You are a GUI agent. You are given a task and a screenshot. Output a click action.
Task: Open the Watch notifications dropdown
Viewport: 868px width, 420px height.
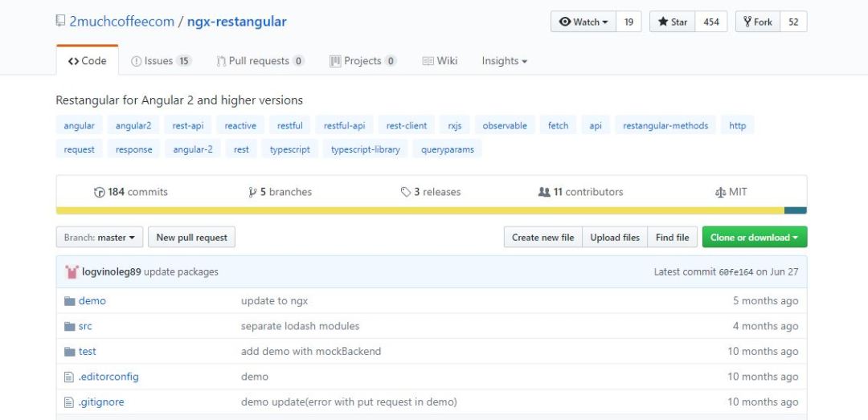[x=583, y=22]
